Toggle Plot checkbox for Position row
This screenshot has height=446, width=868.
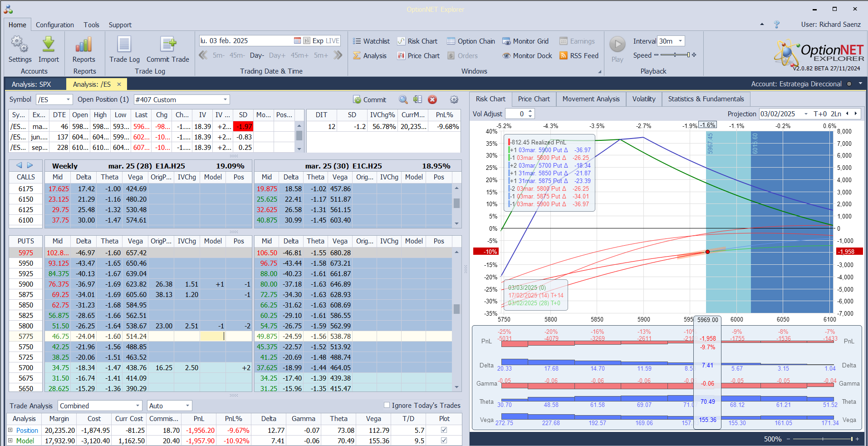point(444,430)
